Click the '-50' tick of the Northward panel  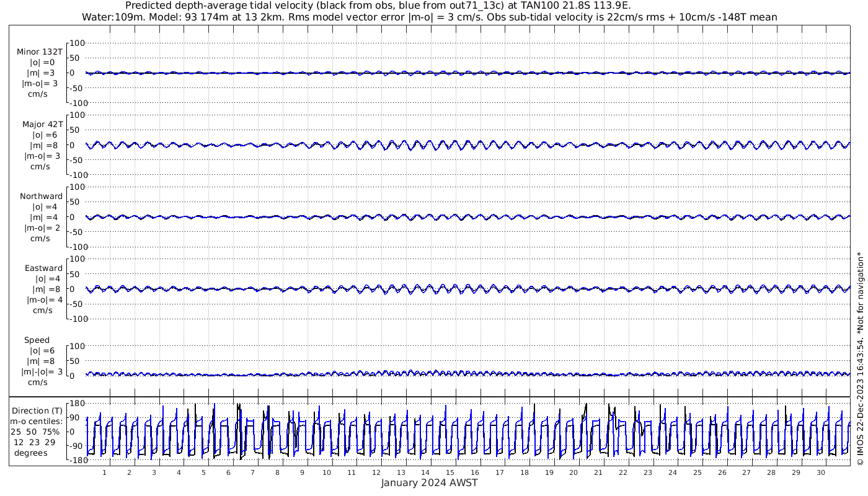pyautogui.click(x=77, y=232)
